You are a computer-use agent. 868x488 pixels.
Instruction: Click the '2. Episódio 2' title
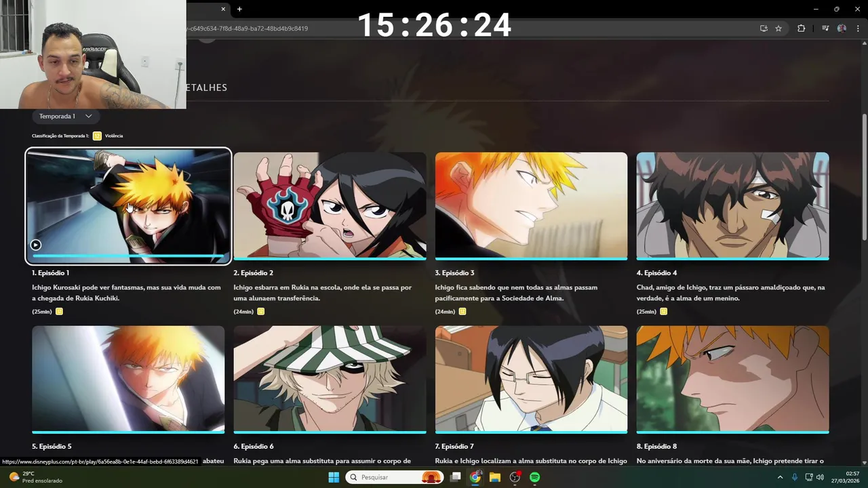pyautogui.click(x=253, y=272)
